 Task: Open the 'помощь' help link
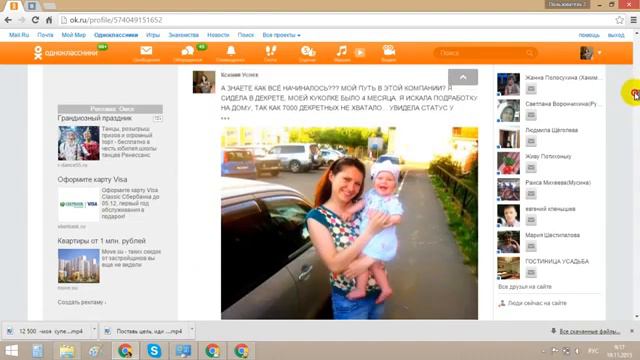tap(589, 35)
